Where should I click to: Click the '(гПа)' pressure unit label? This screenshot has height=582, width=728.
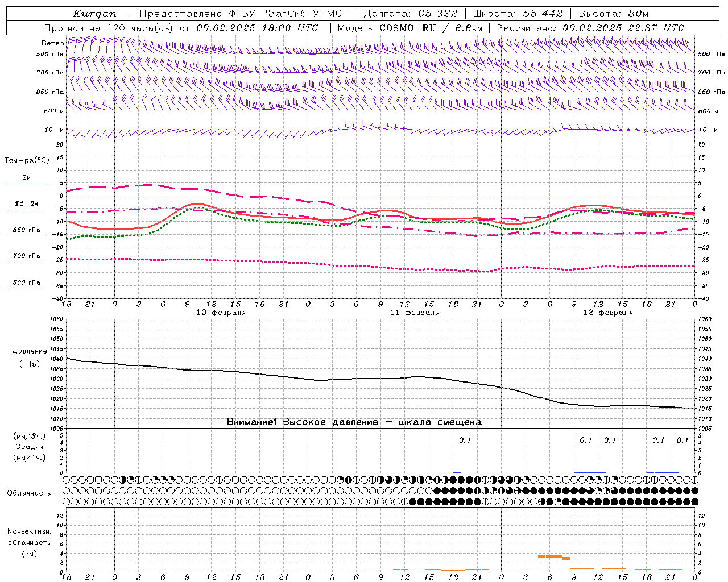point(30,364)
